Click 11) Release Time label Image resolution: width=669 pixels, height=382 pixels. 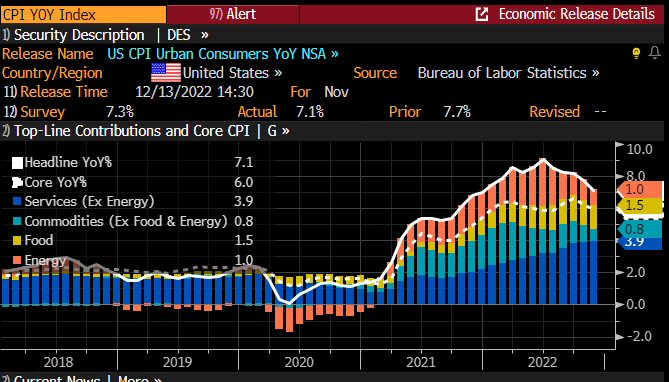55,92
